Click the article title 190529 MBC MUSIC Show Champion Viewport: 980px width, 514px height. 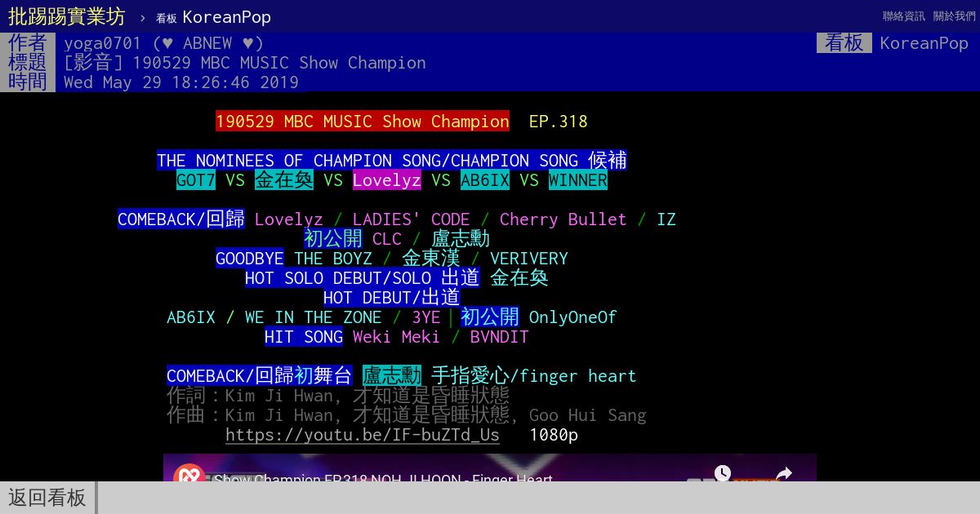click(245, 63)
